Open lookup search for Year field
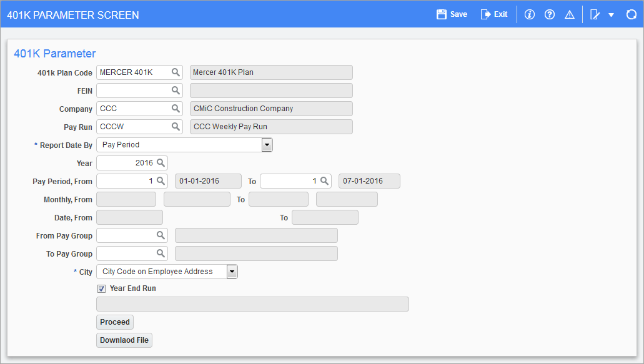The width and height of the screenshot is (644, 364). coord(161,162)
